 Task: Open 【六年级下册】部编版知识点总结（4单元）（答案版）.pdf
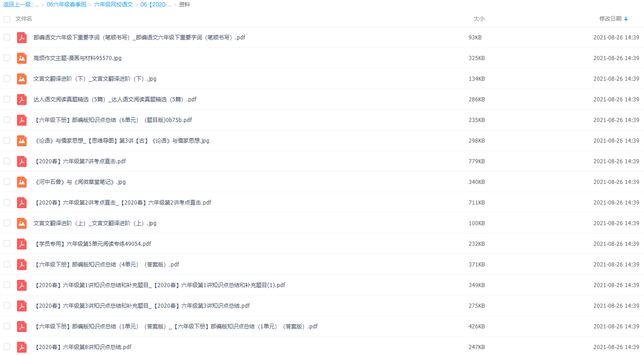(106, 264)
